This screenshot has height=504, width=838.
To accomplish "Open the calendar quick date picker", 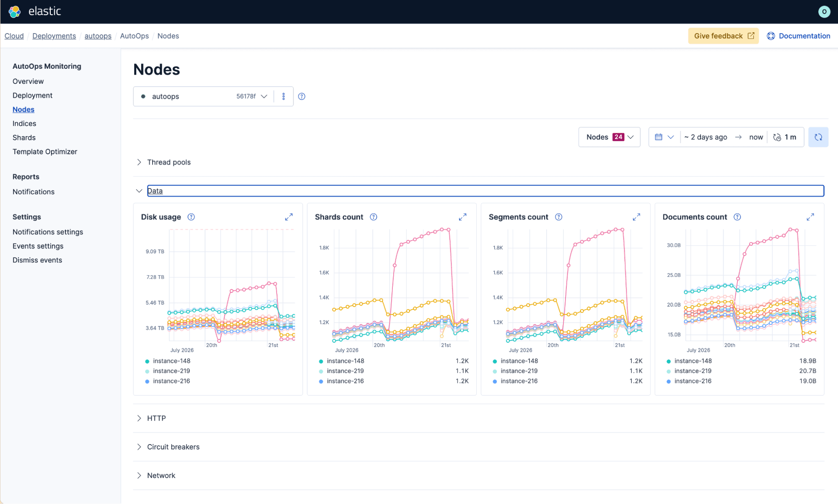I will click(x=659, y=137).
